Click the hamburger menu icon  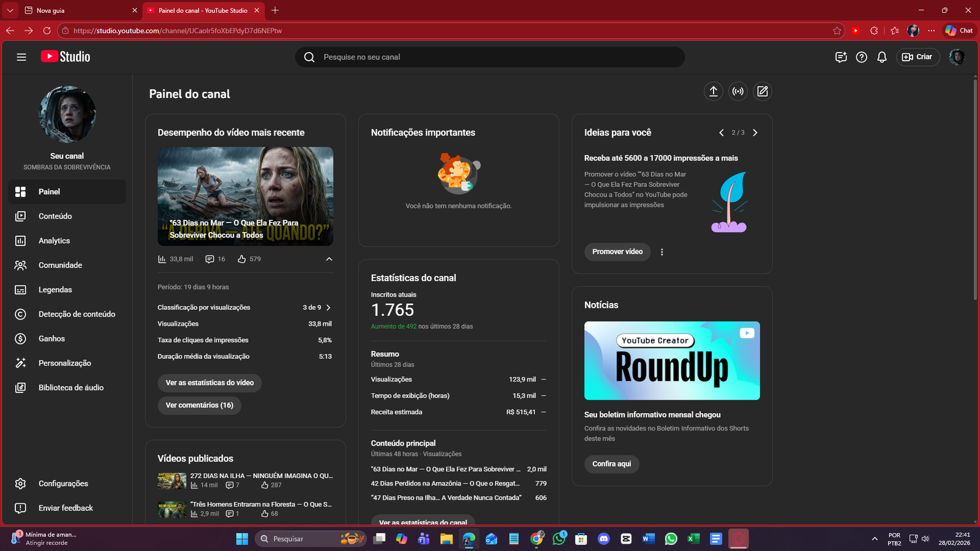coord(21,57)
